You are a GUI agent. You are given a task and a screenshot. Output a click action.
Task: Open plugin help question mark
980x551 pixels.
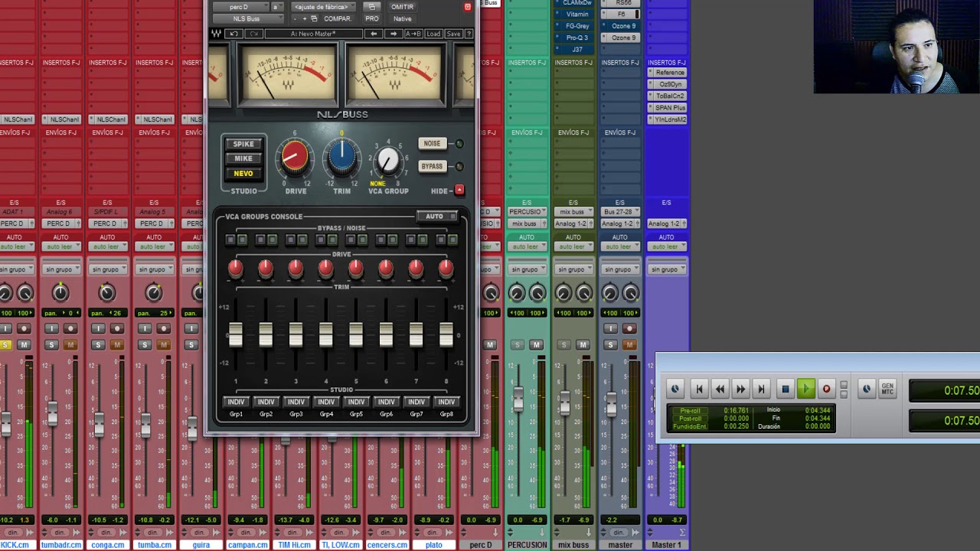click(469, 34)
